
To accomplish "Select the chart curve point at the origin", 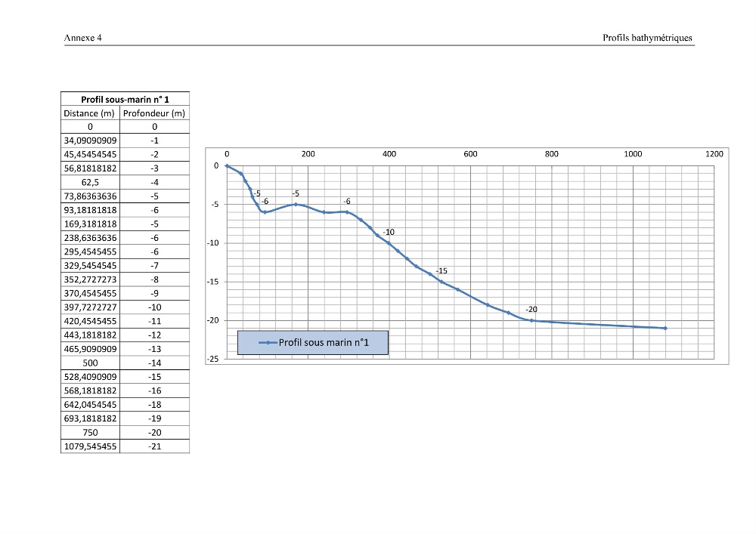I will pyautogui.click(x=227, y=166).
